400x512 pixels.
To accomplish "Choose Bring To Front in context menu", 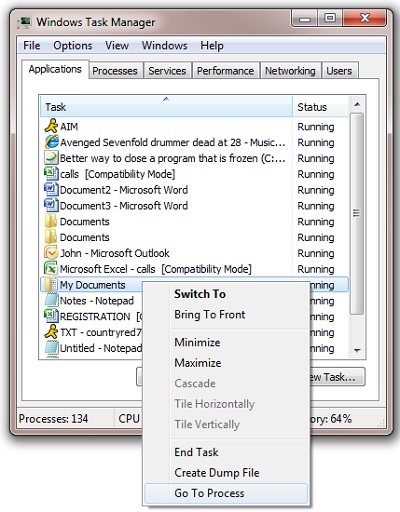I will click(x=226, y=315).
